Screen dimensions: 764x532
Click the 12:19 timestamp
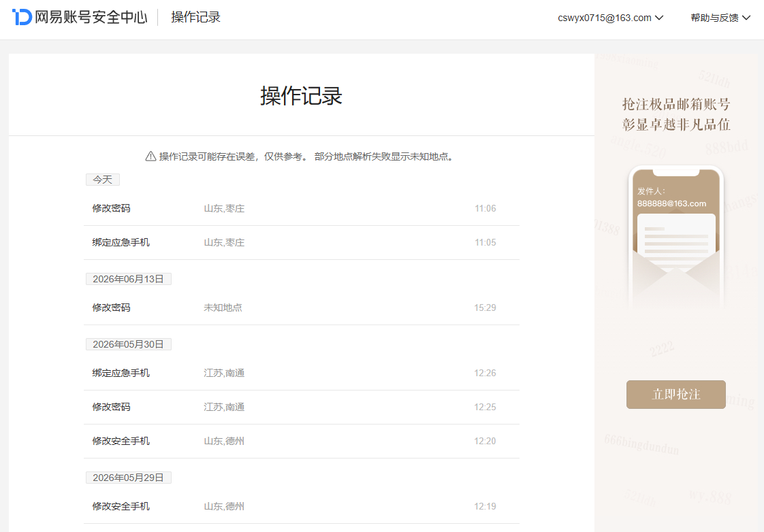485,506
